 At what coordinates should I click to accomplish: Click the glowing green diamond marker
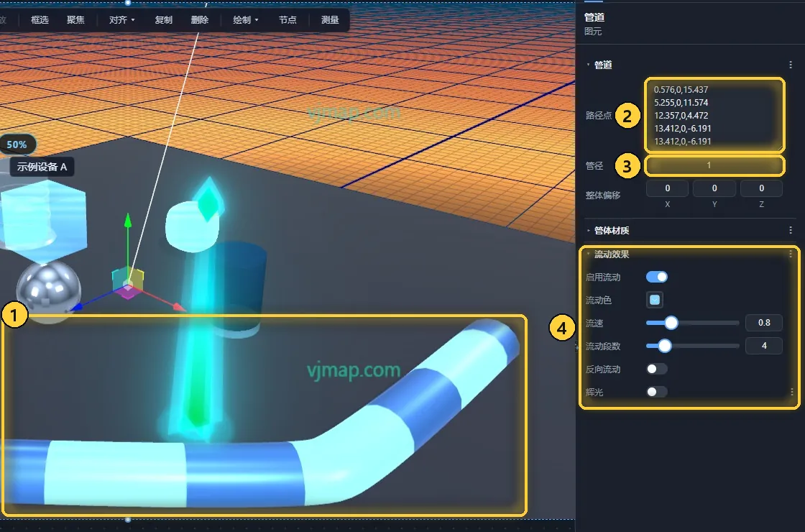click(x=208, y=200)
